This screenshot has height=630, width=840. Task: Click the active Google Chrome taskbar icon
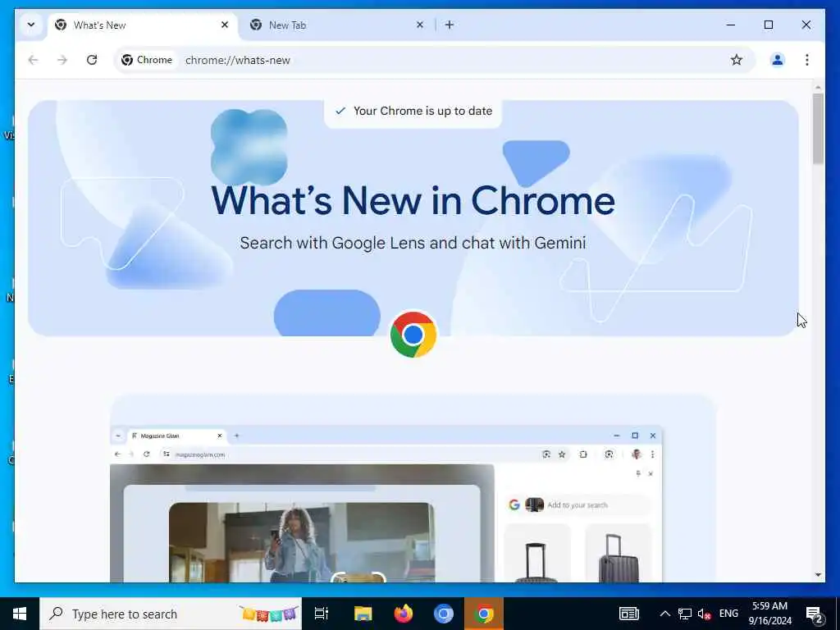click(484, 614)
